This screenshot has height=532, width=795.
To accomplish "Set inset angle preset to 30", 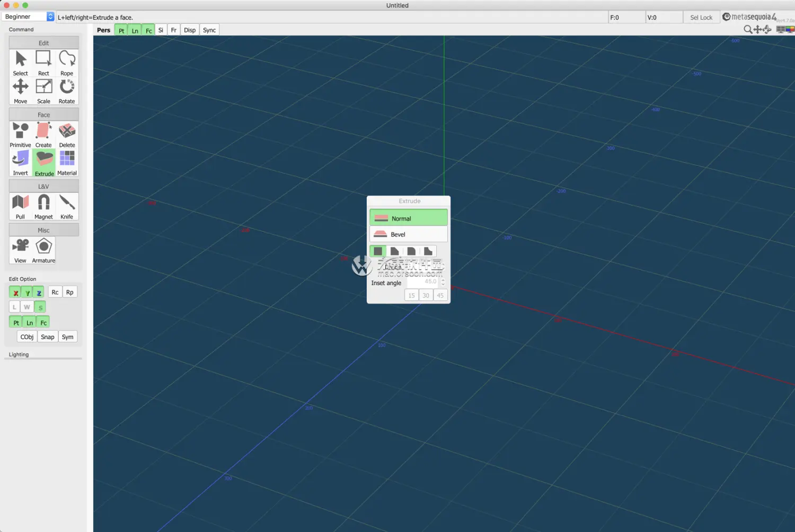I will pos(426,295).
